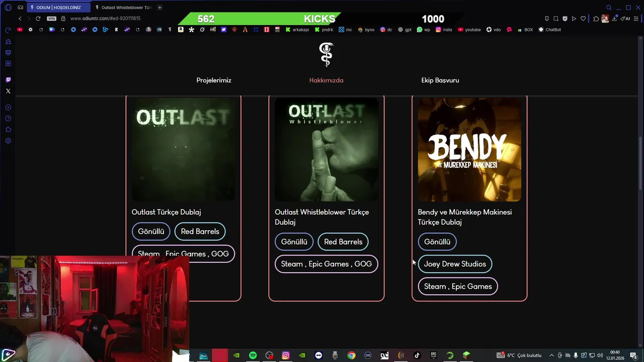The width and height of the screenshot is (644, 362).
Task: Open Google Chrome from the taskbar
Action: coord(351,355)
